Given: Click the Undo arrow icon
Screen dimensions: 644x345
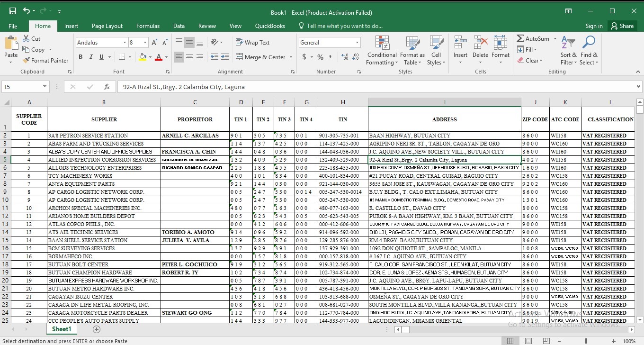Looking at the screenshot, I should [27, 11].
